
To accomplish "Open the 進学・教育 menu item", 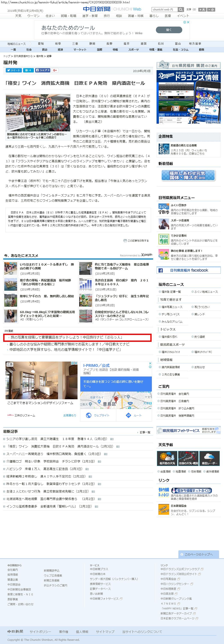I will point(90,16).
